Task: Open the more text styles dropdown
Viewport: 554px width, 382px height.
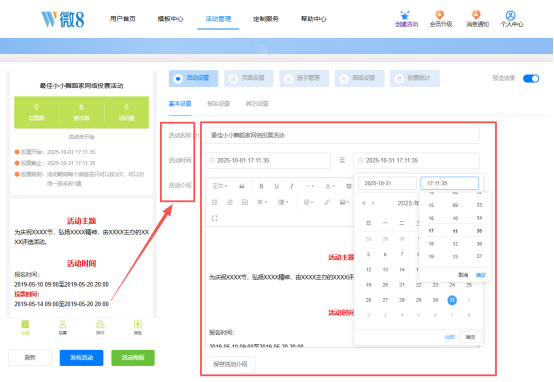Action: (x=309, y=186)
